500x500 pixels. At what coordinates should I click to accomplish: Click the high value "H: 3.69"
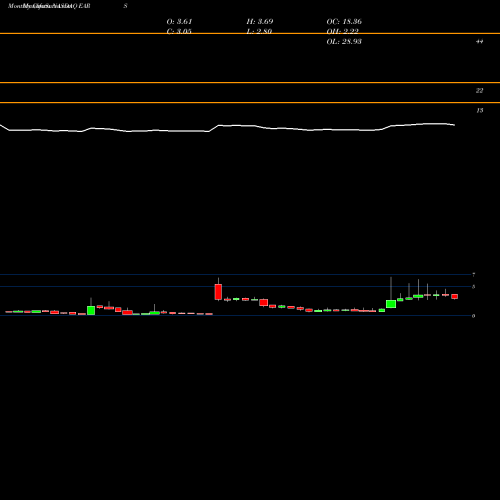[x=260, y=22]
